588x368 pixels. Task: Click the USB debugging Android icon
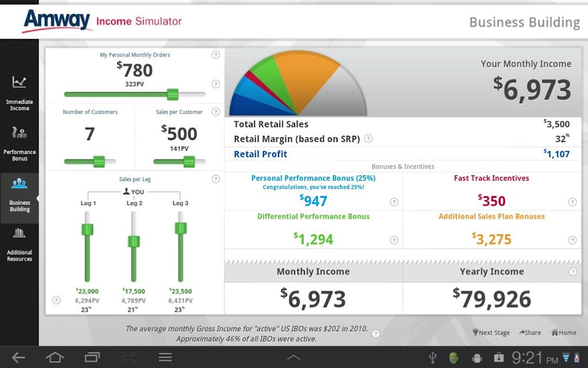click(477, 358)
